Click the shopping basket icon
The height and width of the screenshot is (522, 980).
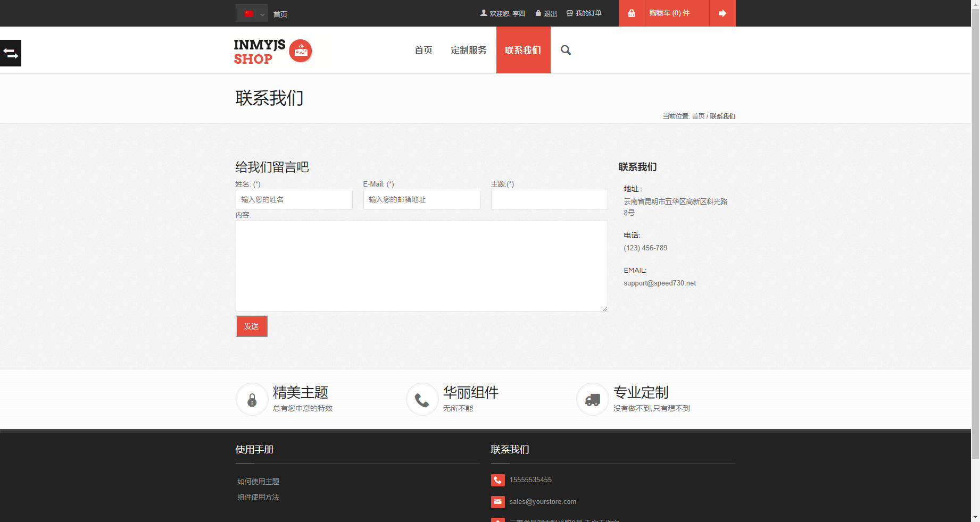click(x=632, y=13)
